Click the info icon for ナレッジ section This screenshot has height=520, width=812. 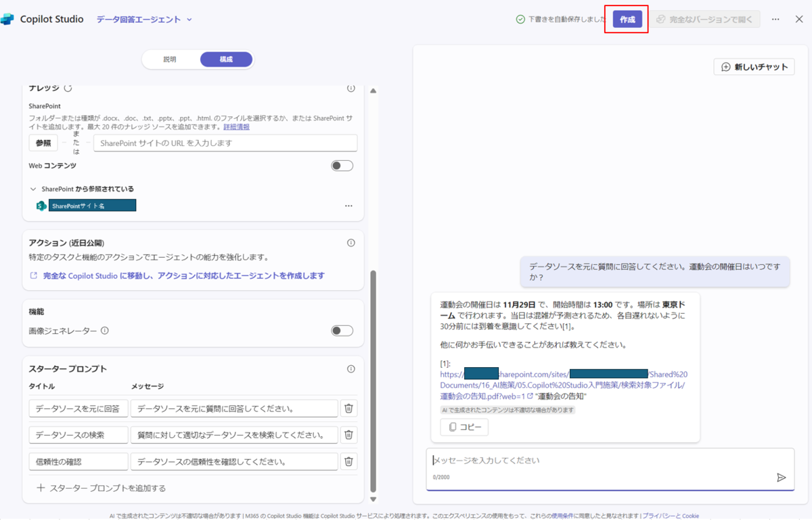point(351,88)
